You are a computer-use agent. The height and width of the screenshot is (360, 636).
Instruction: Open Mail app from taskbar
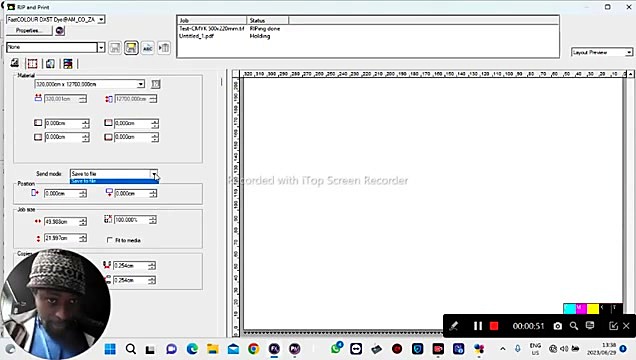click(x=233, y=349)
